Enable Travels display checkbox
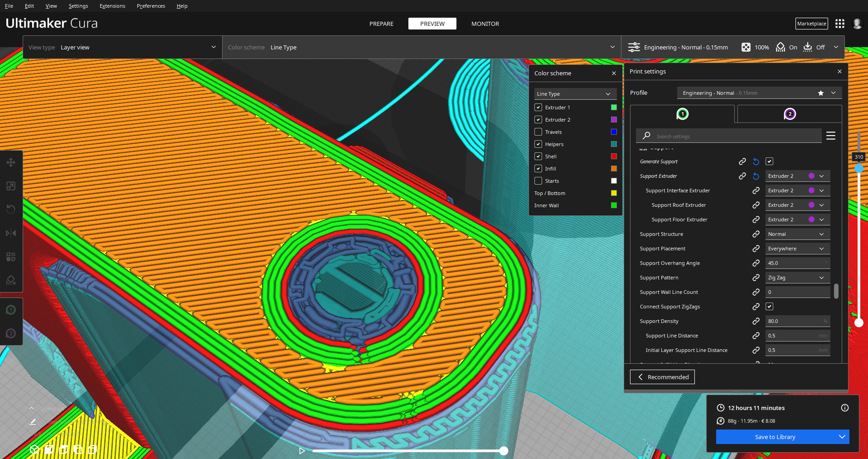 [x=538, y=132]
